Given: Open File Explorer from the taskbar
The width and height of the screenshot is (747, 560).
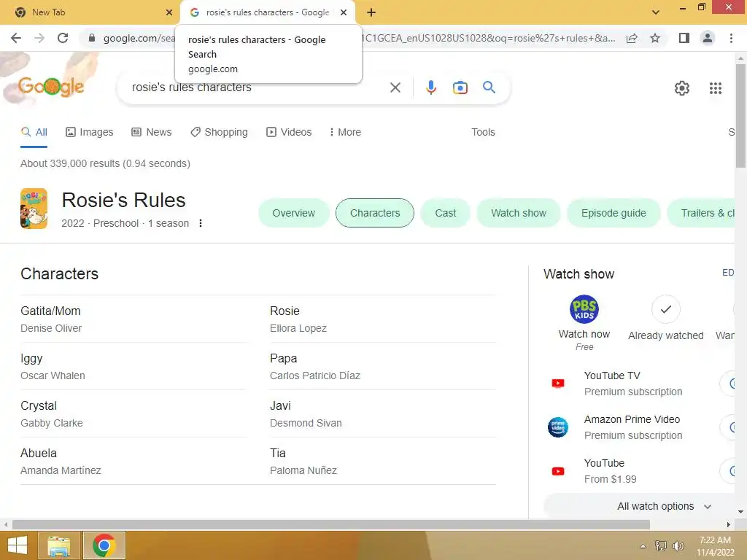Looking at the screenshot, I should pyautogui.click(x=58, y=545).
